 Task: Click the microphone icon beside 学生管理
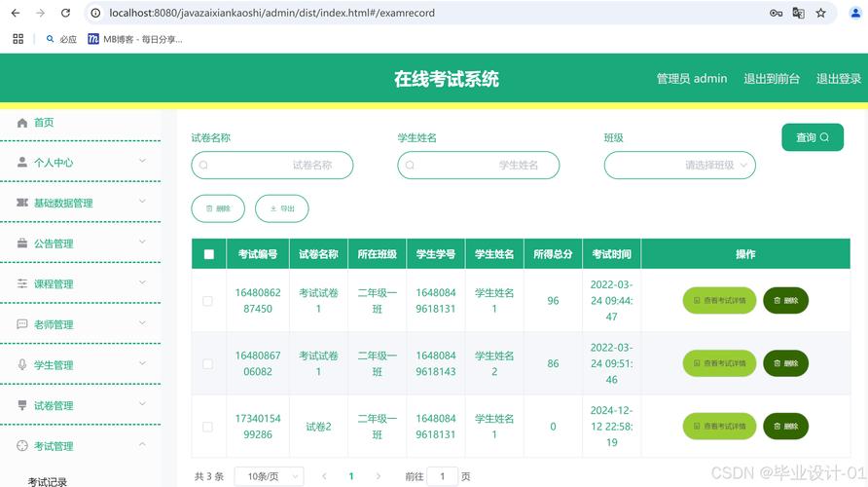click(22, 364)
